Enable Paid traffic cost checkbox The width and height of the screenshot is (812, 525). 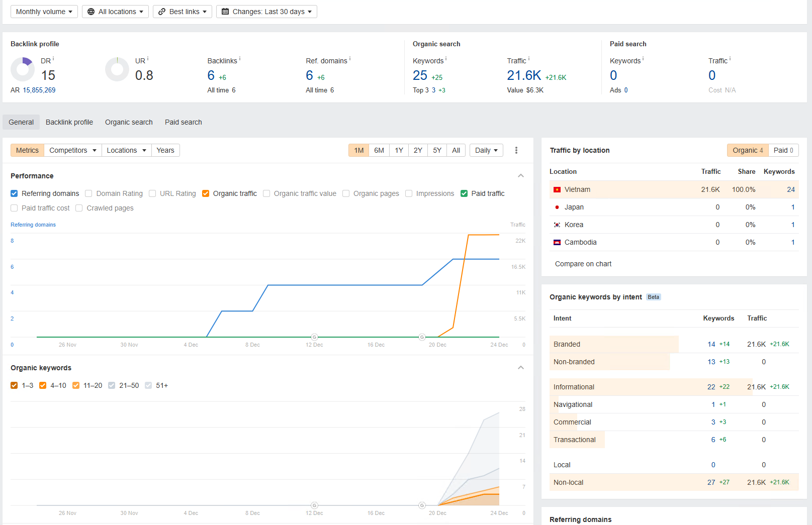pyautogui.click(x=14, y=208)
